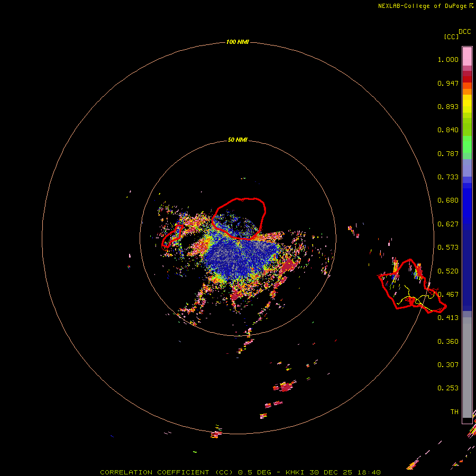Click the 0.680 scale value
476x476 pixels.
[448, 200]
